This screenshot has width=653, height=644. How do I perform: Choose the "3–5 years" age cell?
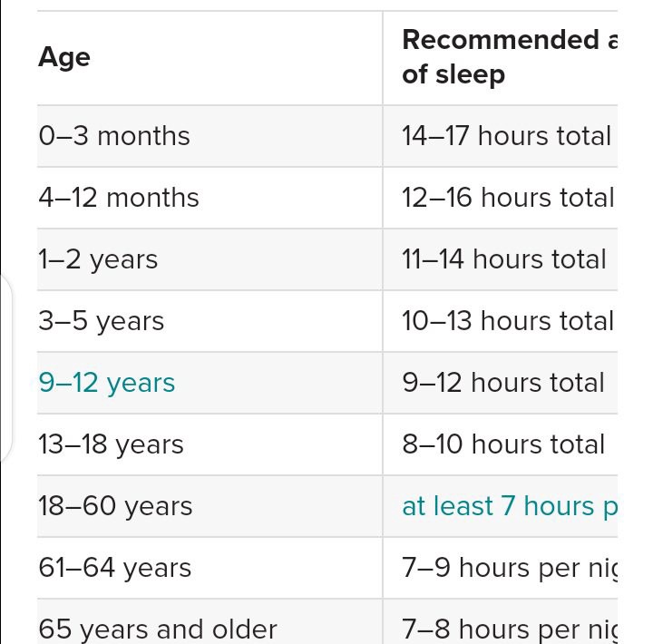102,321
